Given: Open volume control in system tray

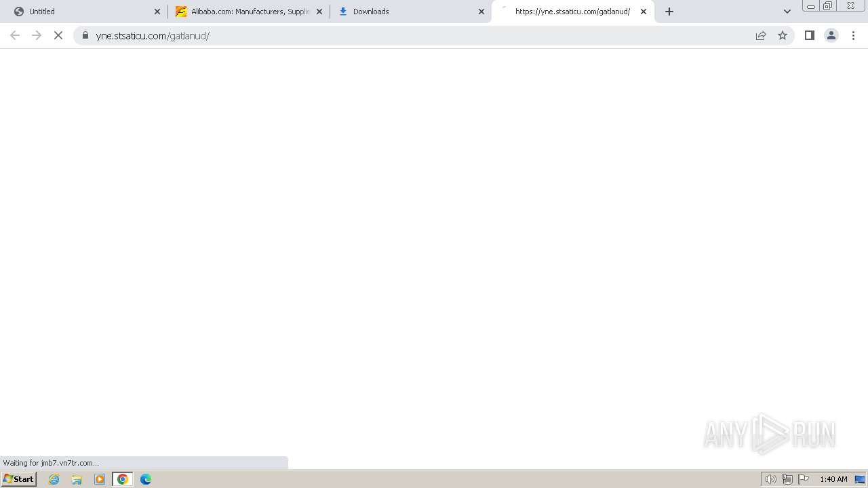Looking at the screenshot, I should [x=770, y=479].
